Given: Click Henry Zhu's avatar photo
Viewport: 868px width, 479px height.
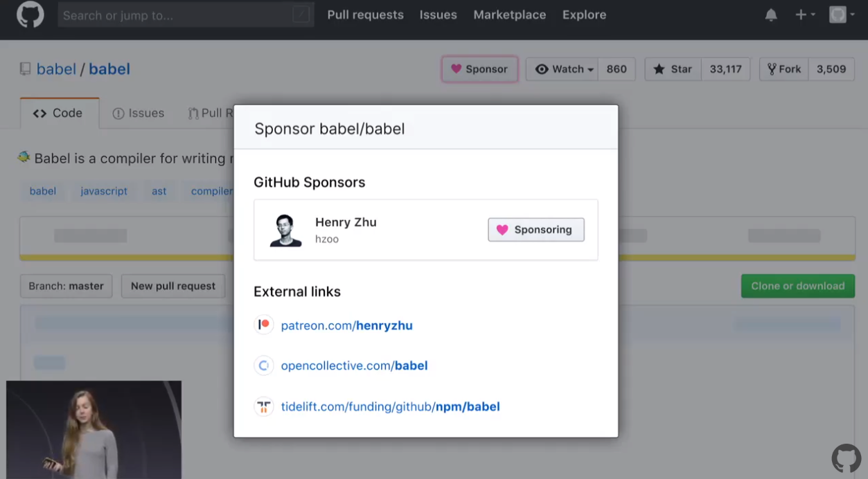Looking at the screenshot, I should (285, 231).
